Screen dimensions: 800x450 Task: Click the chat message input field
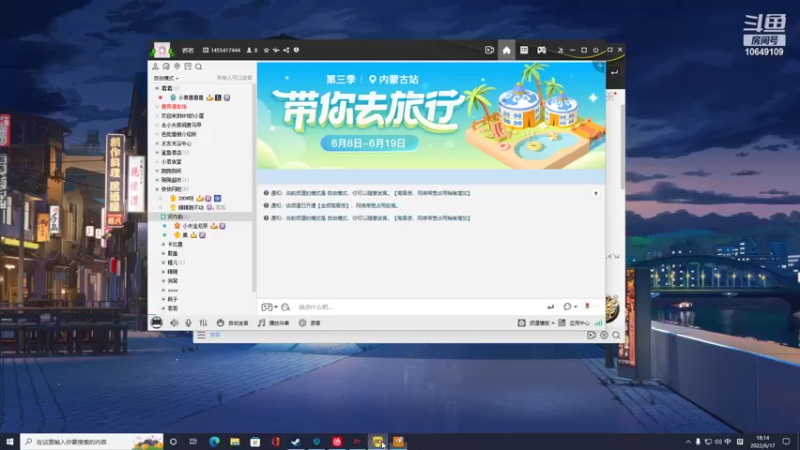pyautogui.click(x=418, y=307)
